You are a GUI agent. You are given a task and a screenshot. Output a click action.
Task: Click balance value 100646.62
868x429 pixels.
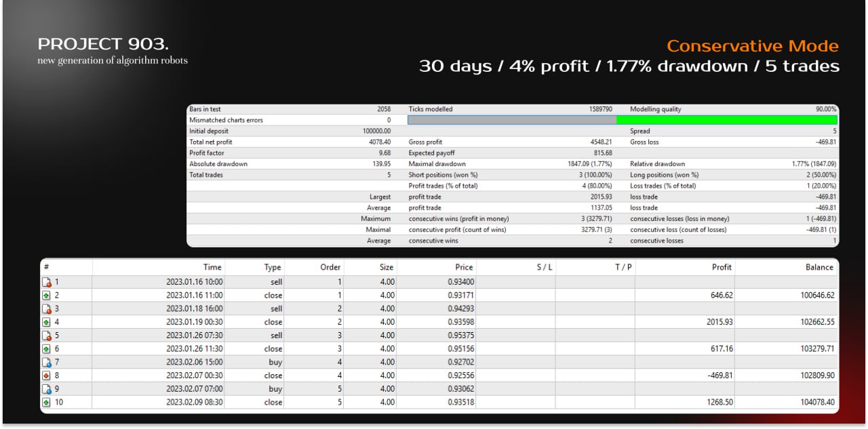(818, 295)
